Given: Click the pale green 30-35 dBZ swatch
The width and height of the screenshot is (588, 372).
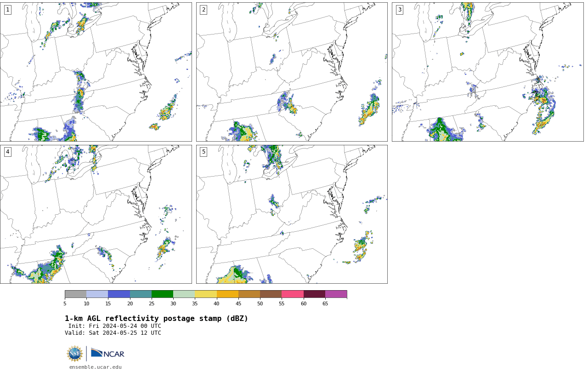Looking at the screenshot, I should (184, 294).
